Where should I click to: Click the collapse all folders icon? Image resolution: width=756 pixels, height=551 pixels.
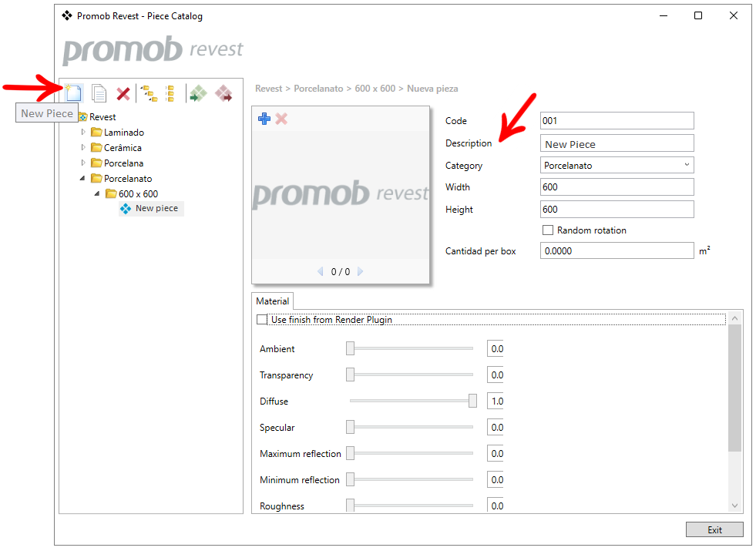tap(170, 93)
